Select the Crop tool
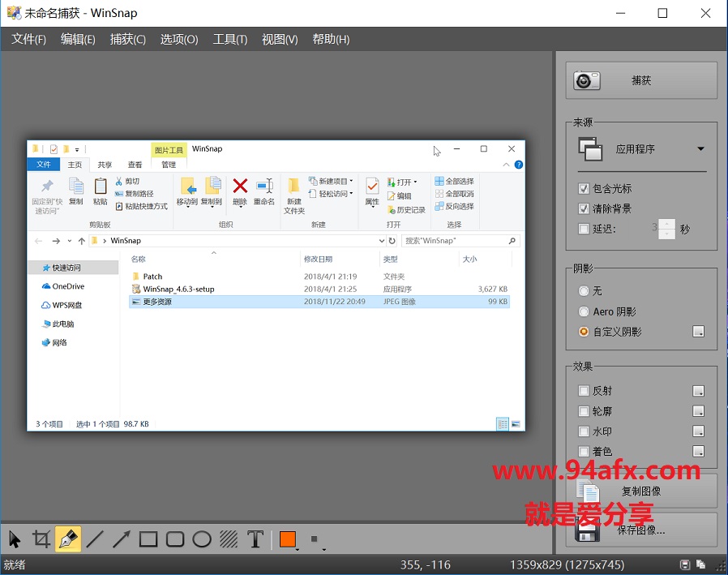728x575 pixels. click(x=41, y=539)
